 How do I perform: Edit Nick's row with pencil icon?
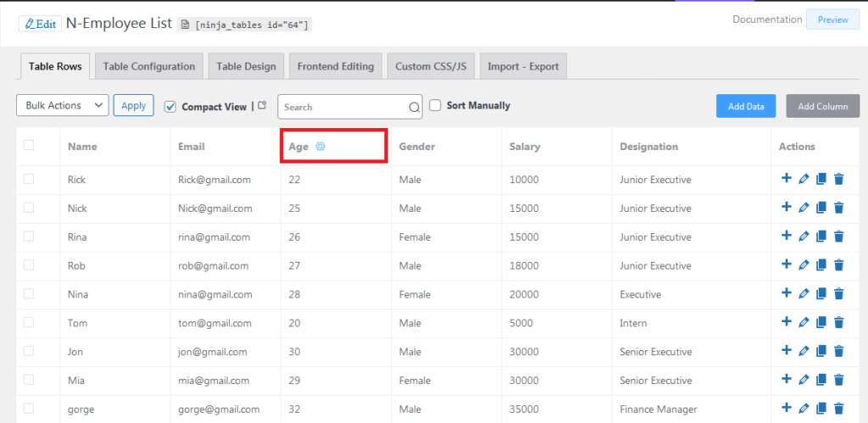pyautogui.click(x=804, y=208)
